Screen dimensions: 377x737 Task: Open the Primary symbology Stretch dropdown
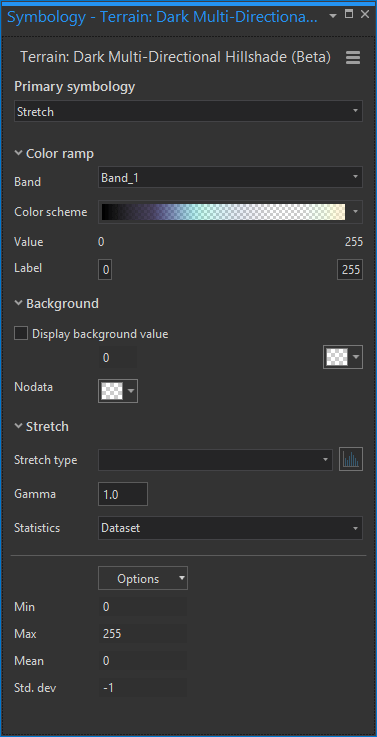point(188,112)
